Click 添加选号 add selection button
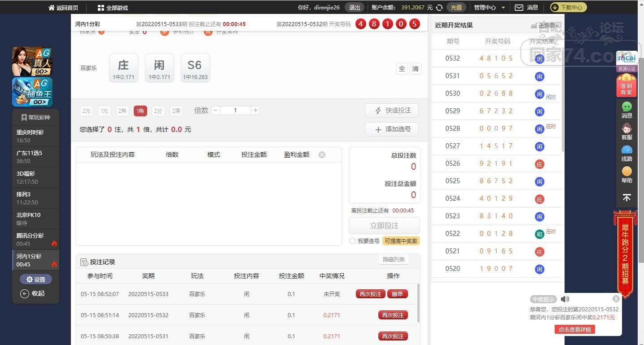 [392, 129]
